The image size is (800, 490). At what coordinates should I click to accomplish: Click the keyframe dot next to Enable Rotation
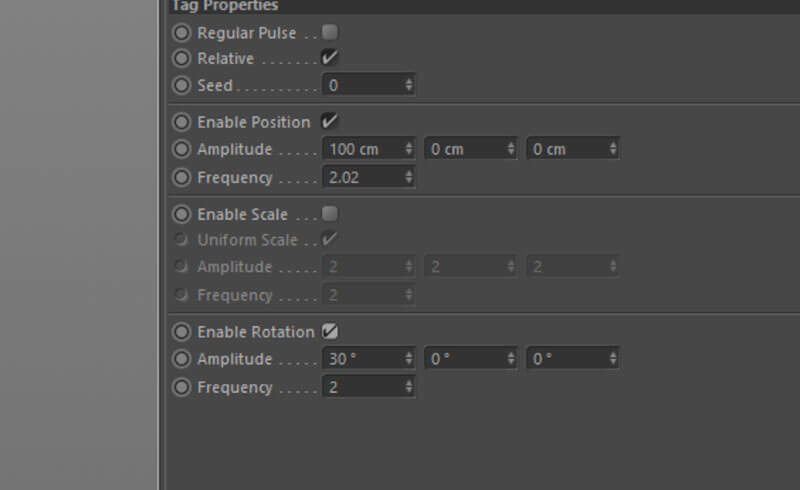[x=181, y=332]
